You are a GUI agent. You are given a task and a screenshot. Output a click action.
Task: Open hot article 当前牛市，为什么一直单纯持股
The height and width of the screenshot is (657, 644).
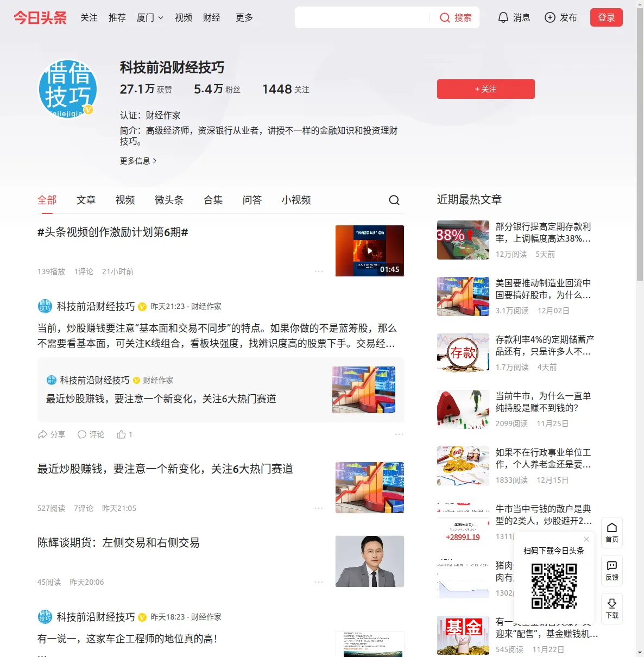click(543, 402)
